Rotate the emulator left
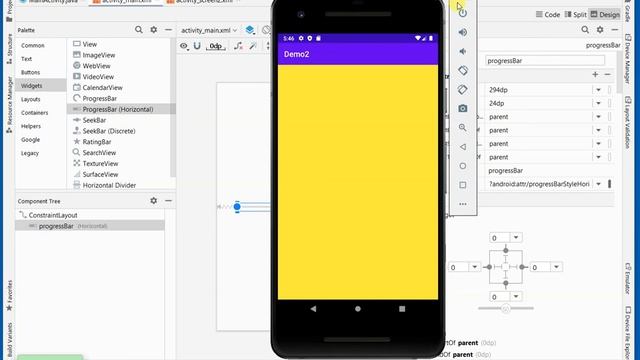The image size is (640, 360). [462, 70]
